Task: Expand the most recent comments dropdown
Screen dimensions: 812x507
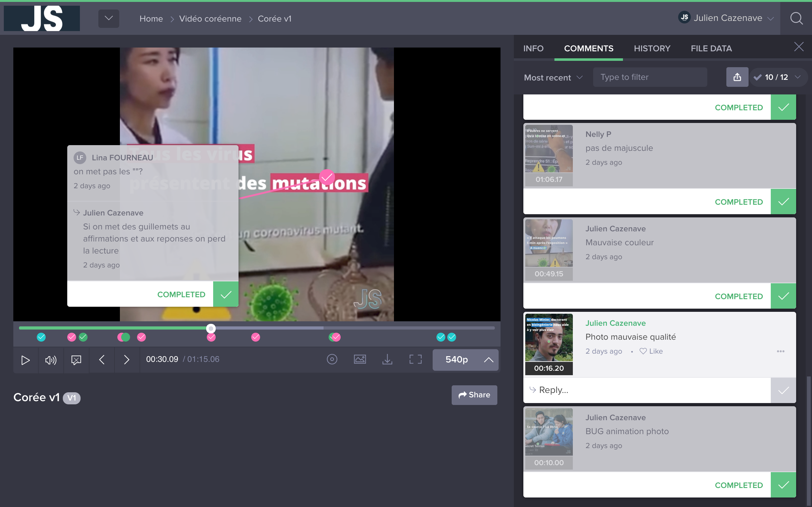Action: (x=553, y=76)
